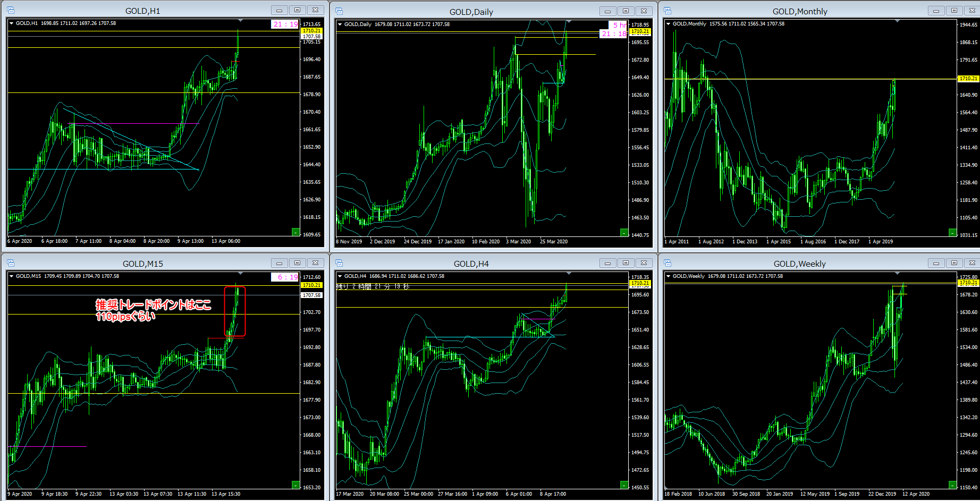Click green minus icon in GOLD,Weekly chart corner
The height and width of the screenshot is (501, 980).
952,485
